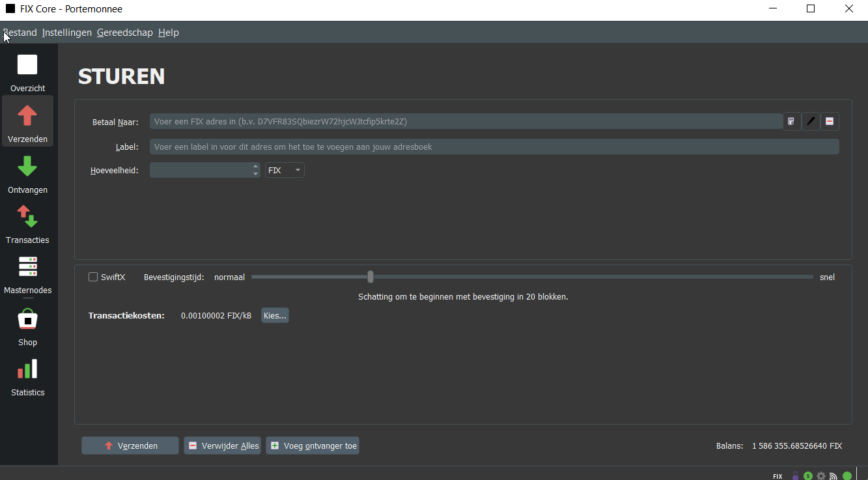Click the purple wallet lock icon
868x480 pixels.
tap(795, 475)
